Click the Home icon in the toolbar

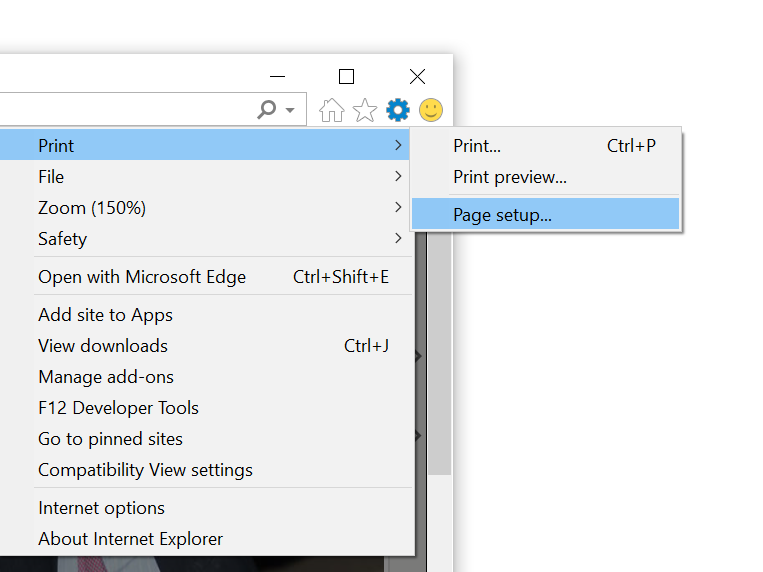pyautogui.click(x=331, y=110)
